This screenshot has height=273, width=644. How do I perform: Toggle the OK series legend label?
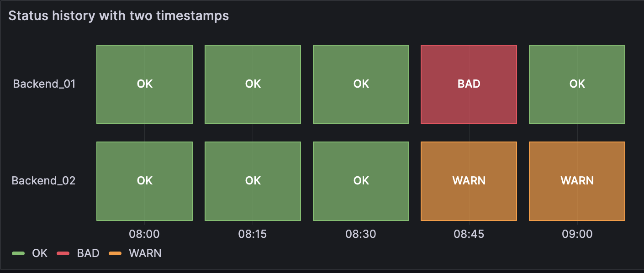click(x=40, y=253)
